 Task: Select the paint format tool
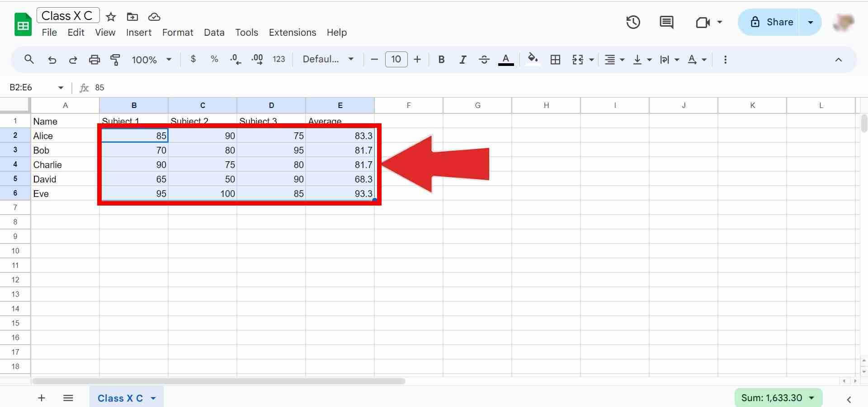tap(115, 59)
